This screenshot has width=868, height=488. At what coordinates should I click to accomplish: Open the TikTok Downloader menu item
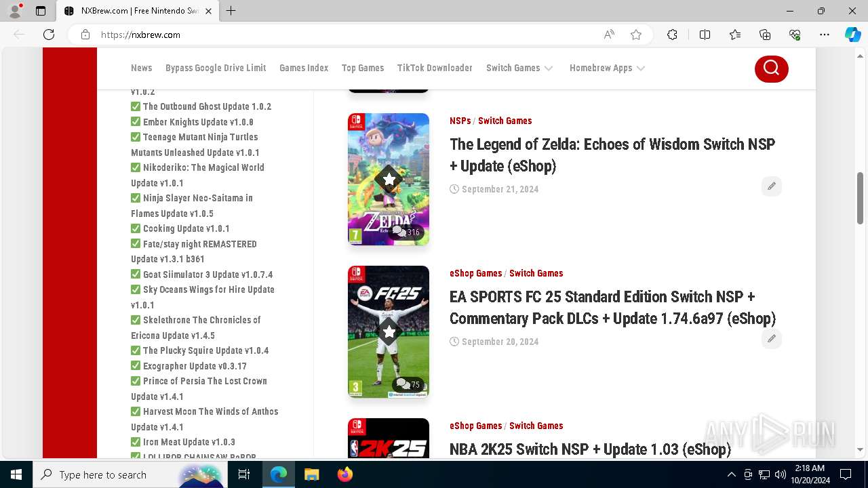click(435, 68)
